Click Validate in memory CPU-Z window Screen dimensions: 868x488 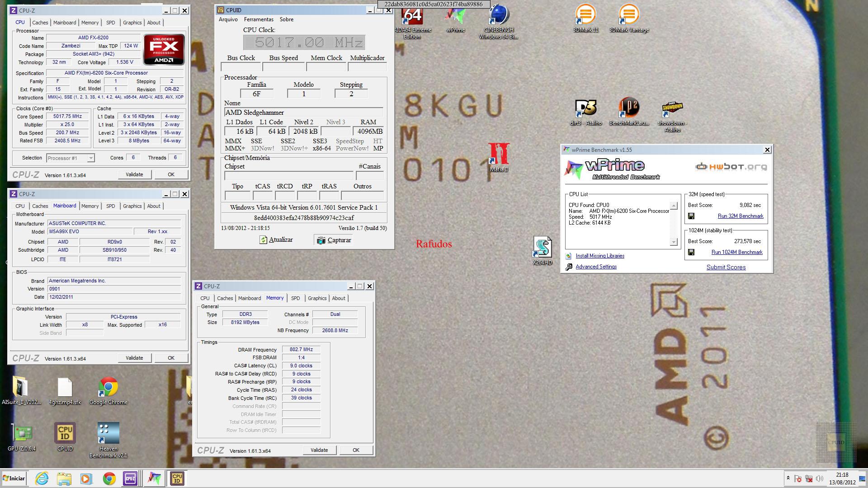point(319,450)
